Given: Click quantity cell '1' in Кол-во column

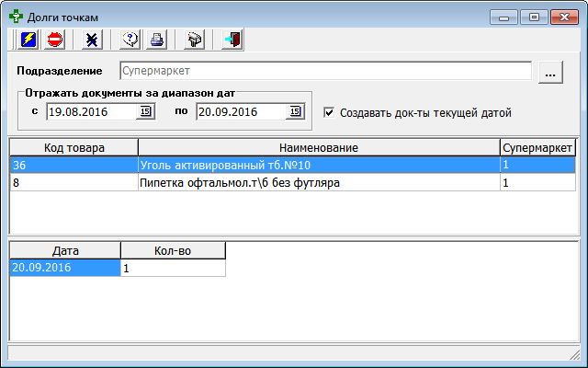Looking at the screenshot, I should (173, 268).
